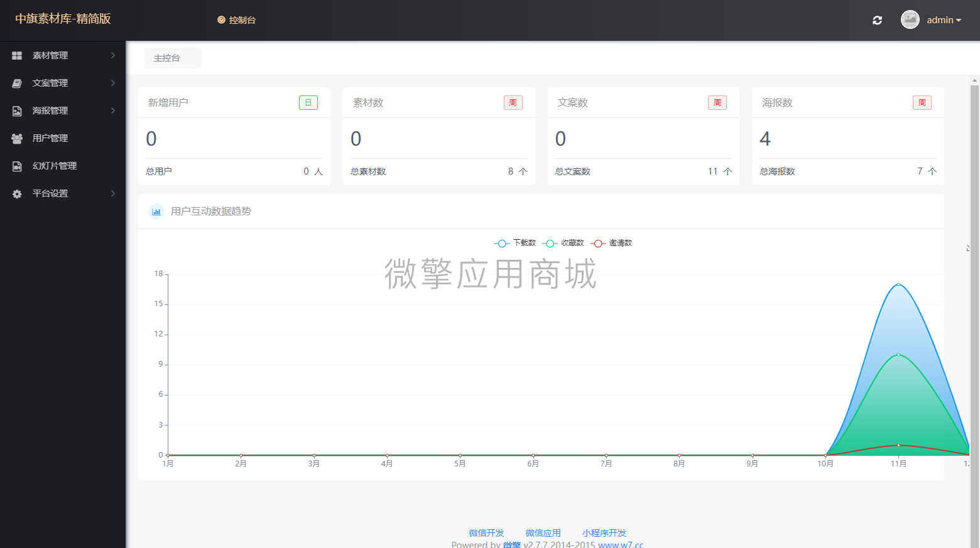Viewport: 980px width, 548px height.
Task: Toggle the 下载数 legend series
Action: (515, 243)
